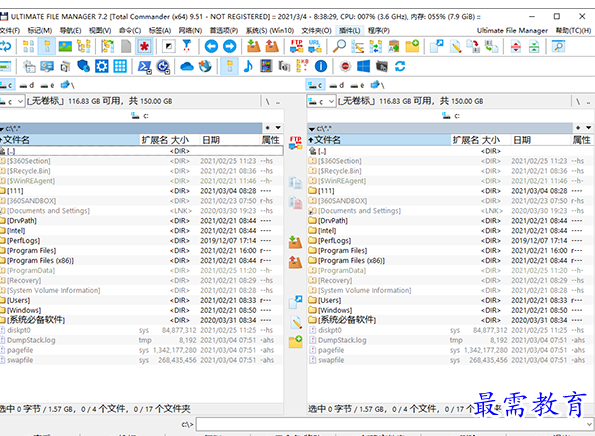
Task: Open the directory tree view icon
Action: (x=83, y=46)
